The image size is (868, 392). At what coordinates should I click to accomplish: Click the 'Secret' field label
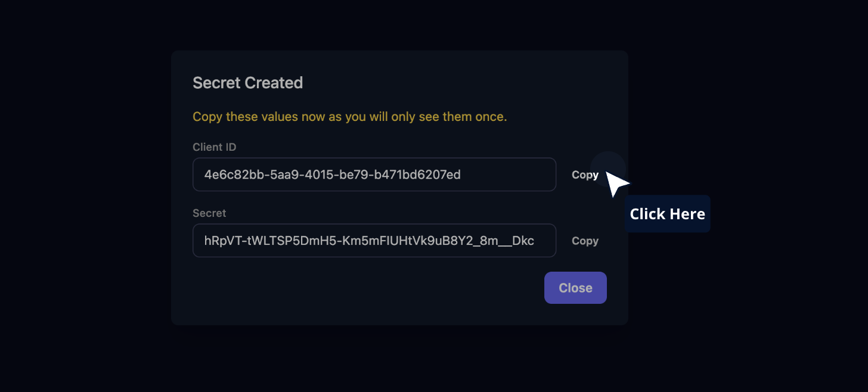pos(209,213)
